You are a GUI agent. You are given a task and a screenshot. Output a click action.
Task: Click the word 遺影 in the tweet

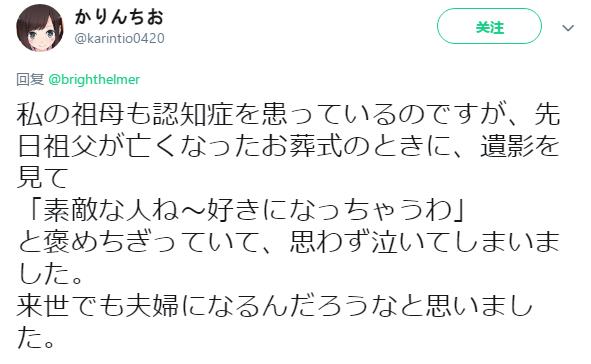507,146
